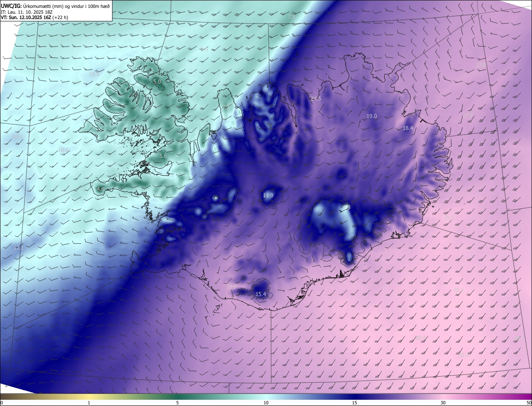The height and width of the screenshot is (406, 532).
Task: Click the 12.1 value label over the western ocean
Action: coord(19,247)
